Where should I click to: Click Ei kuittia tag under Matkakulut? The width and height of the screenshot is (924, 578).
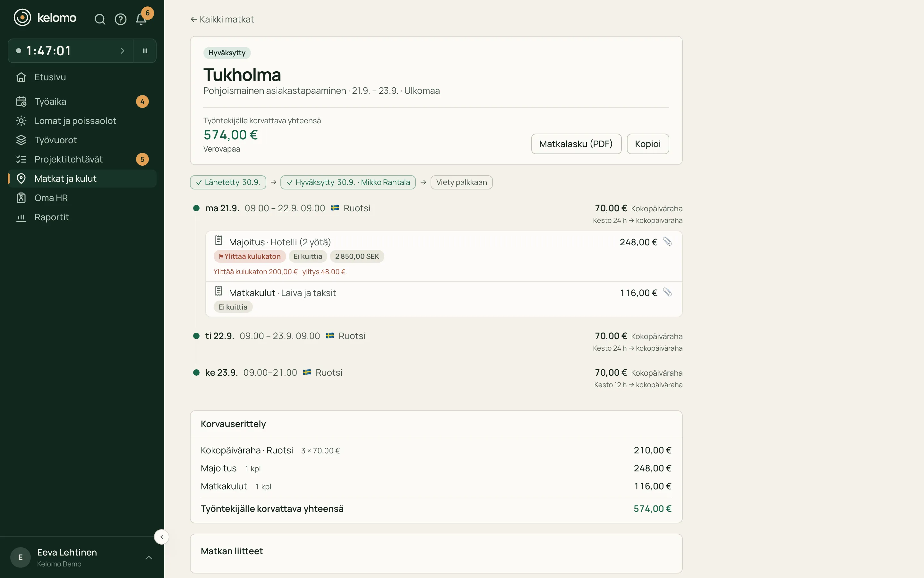(x=233, y=307)
